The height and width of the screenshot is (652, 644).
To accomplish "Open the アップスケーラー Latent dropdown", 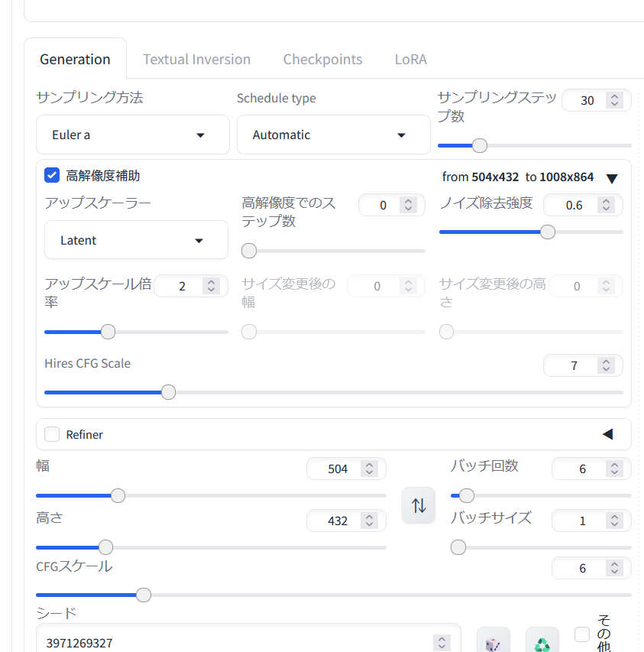I will [x=136, y=241].
